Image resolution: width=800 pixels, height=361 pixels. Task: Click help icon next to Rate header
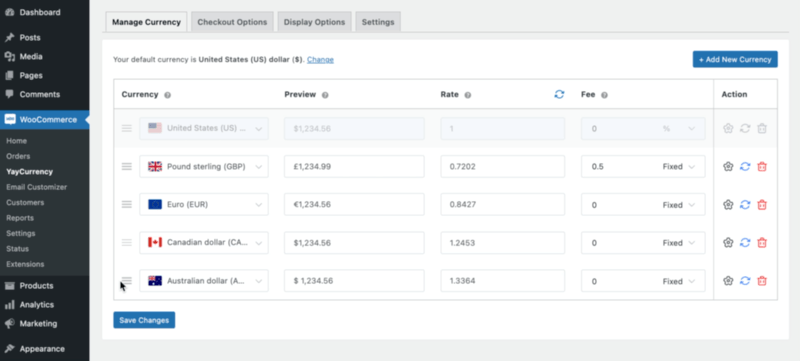coord(467,95)
